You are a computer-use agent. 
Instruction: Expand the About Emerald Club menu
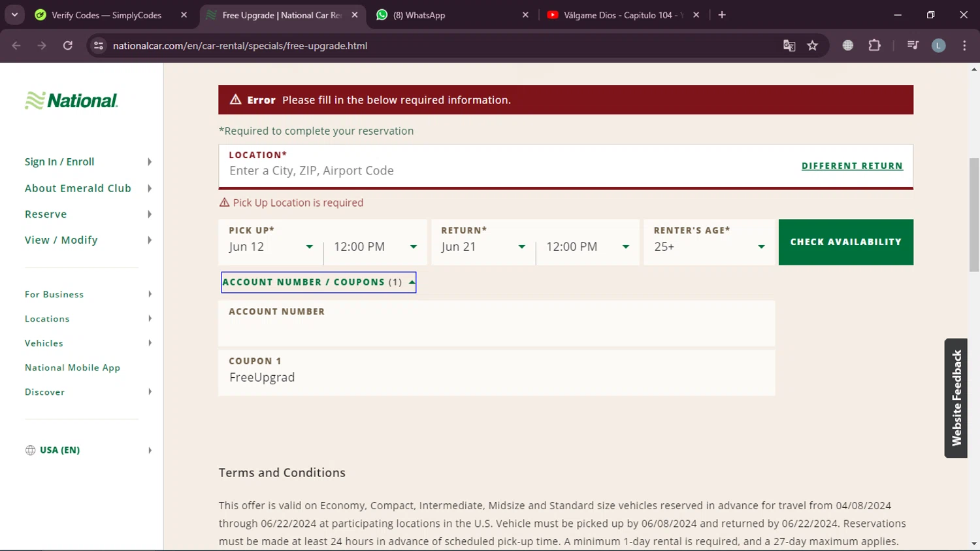88,188
